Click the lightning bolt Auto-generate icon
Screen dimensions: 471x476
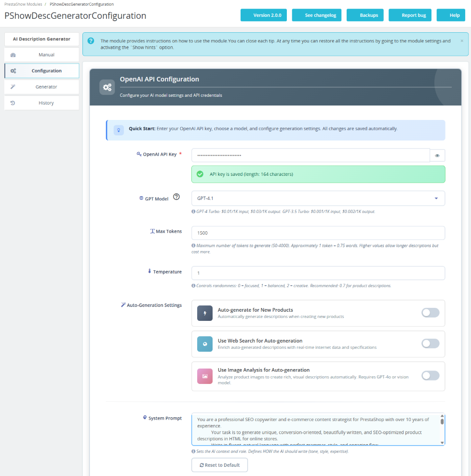(x=205, y=313)
